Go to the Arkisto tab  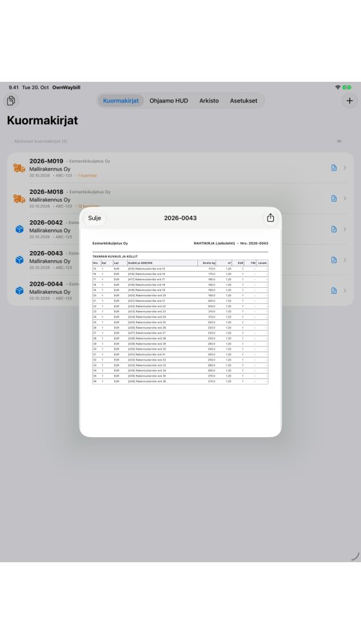[x=209, y=100]
